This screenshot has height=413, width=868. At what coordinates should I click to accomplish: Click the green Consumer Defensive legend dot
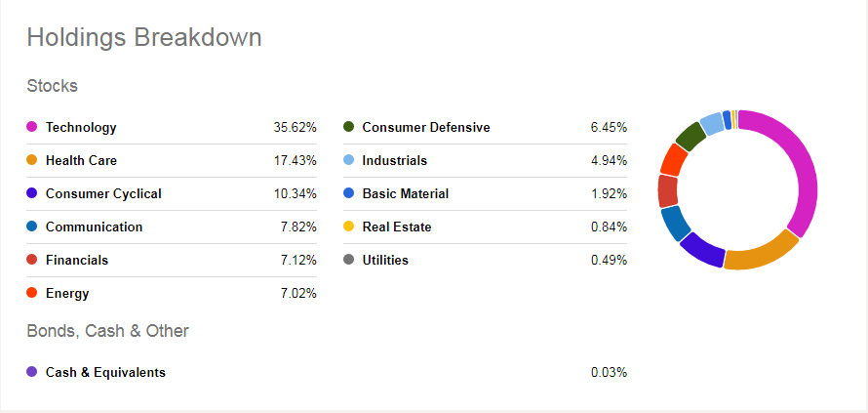tap(348, 127)
